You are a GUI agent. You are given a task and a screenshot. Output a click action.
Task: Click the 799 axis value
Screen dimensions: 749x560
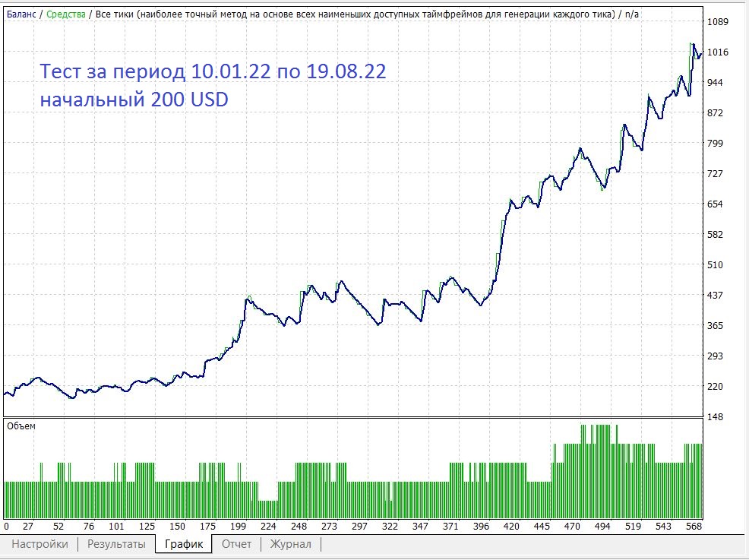coord(715,143)
